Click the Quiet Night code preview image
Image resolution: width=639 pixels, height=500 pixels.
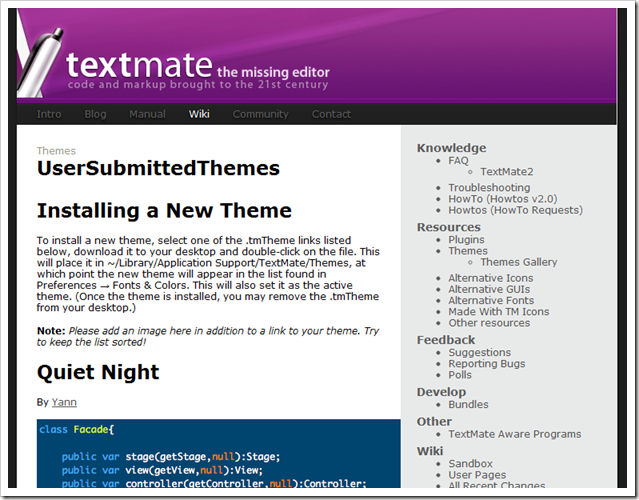(x=218, y=454)
